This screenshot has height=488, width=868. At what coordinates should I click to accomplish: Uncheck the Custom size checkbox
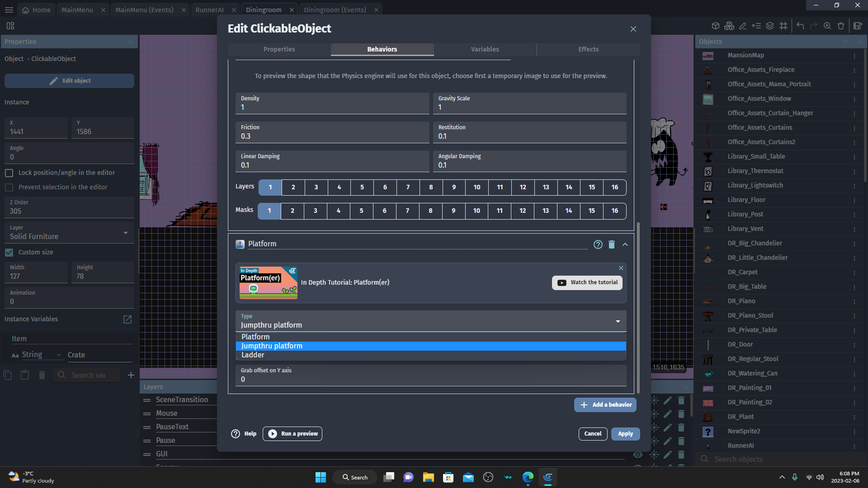9,253
